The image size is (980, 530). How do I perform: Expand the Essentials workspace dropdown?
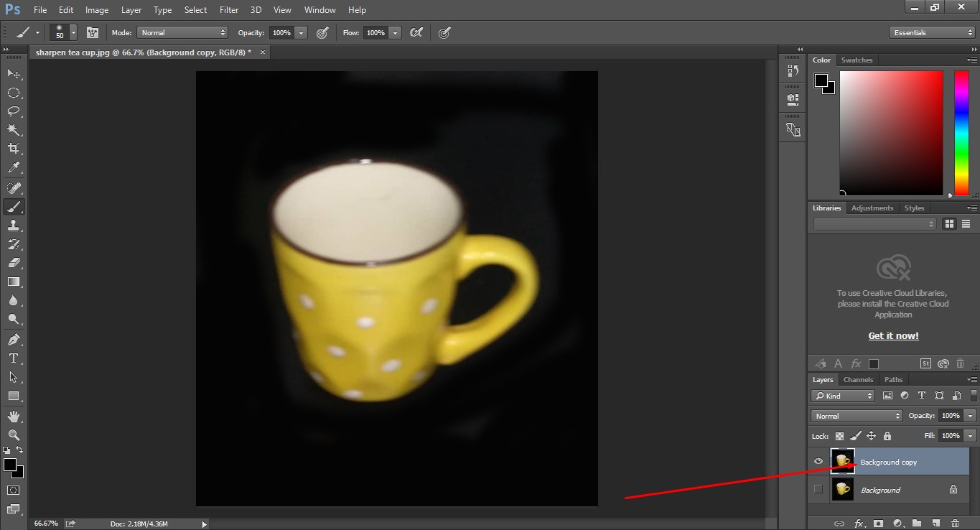click(931, 33)
